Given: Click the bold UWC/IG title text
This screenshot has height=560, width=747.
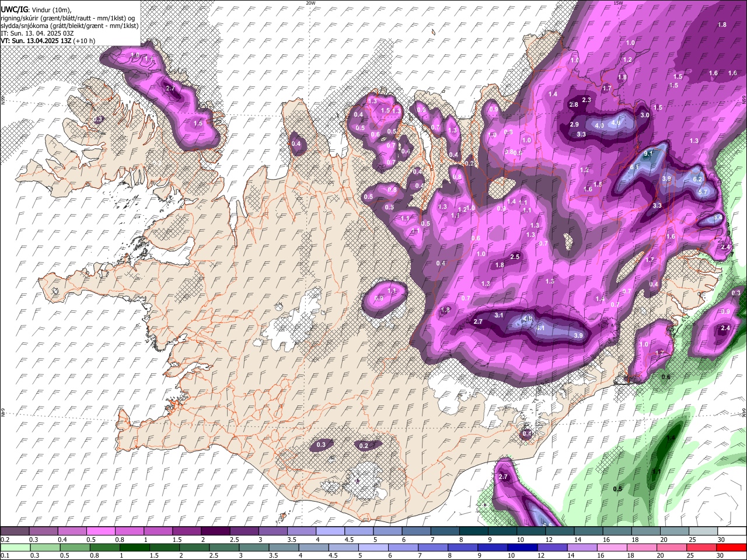Looking at the screenshot, I should click(x=14, y=10).
